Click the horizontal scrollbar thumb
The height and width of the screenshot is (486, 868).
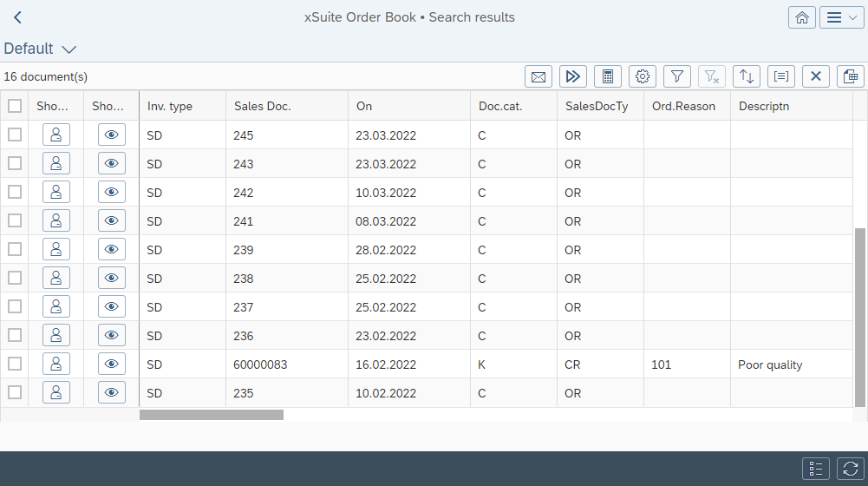(x=212, y=415)
